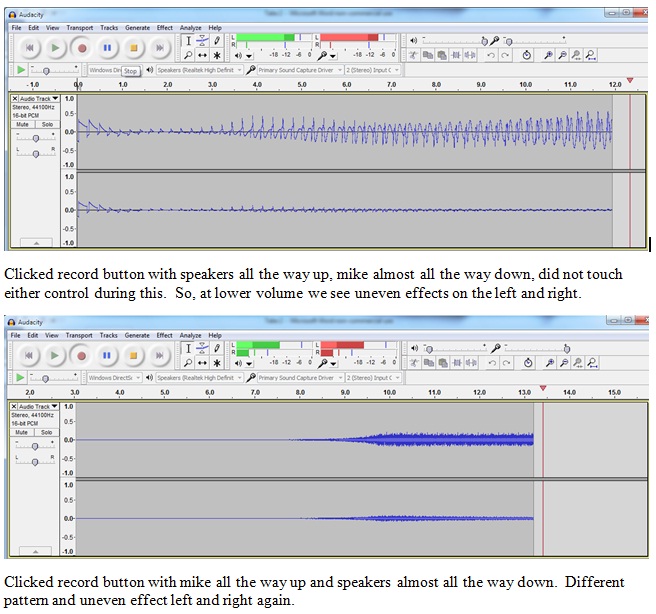Click the upper-channel waveform in the lower window's track

point(305,440)
